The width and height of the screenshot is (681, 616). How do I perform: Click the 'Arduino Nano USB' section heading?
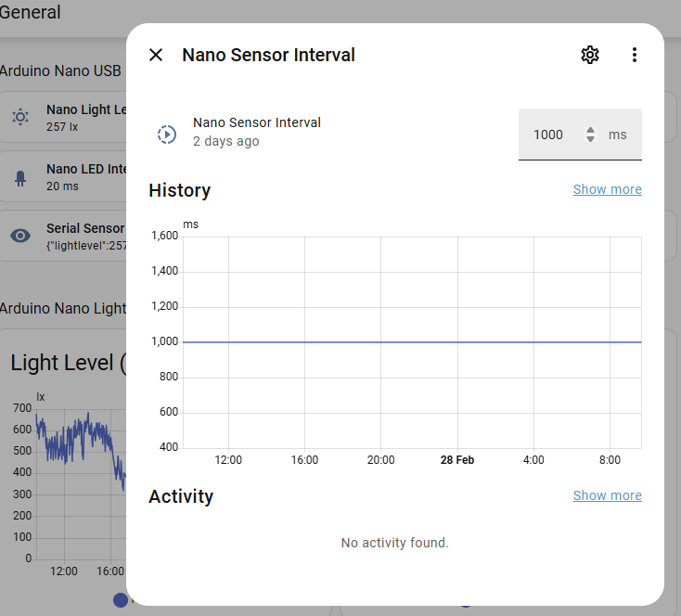(60, 71)
